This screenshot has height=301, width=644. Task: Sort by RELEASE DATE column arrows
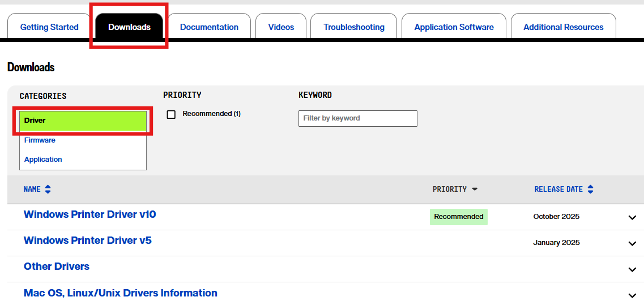click(x=591, y=189)
